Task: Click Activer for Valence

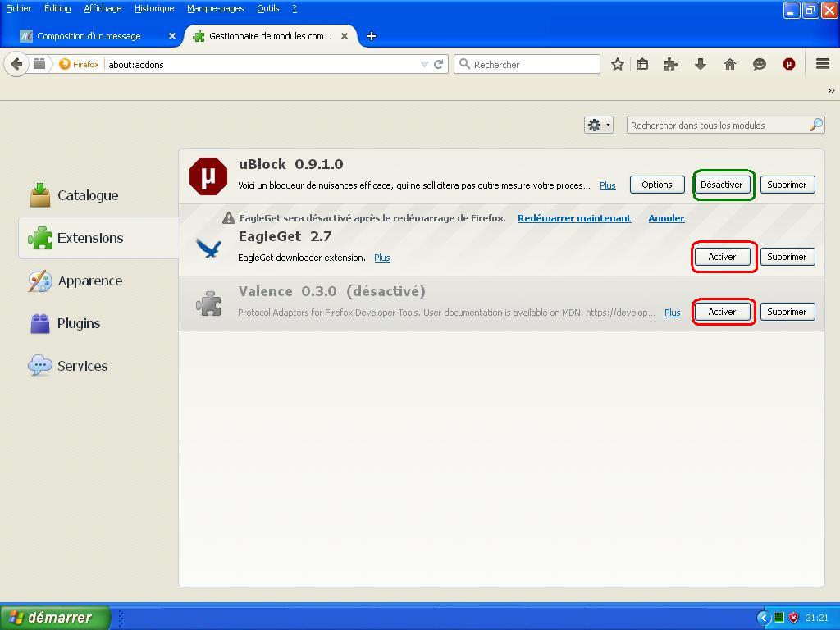Action: 722,312
